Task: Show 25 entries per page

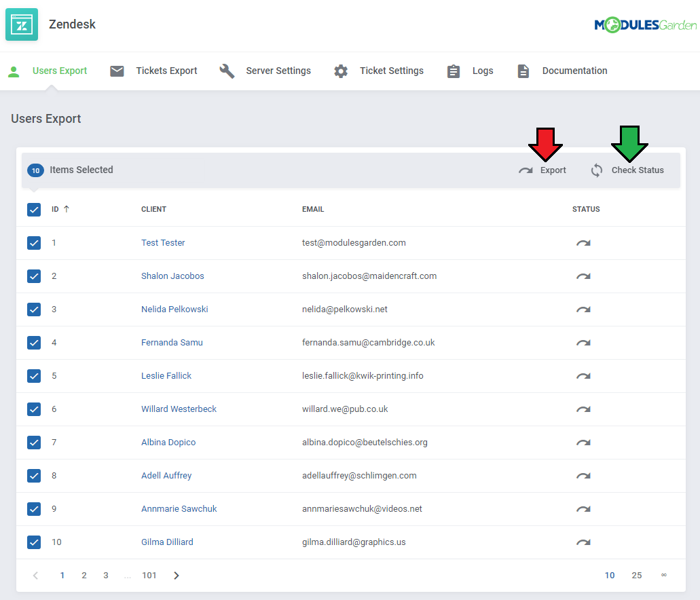Action: pyautogui.click(x=637, y=576)
